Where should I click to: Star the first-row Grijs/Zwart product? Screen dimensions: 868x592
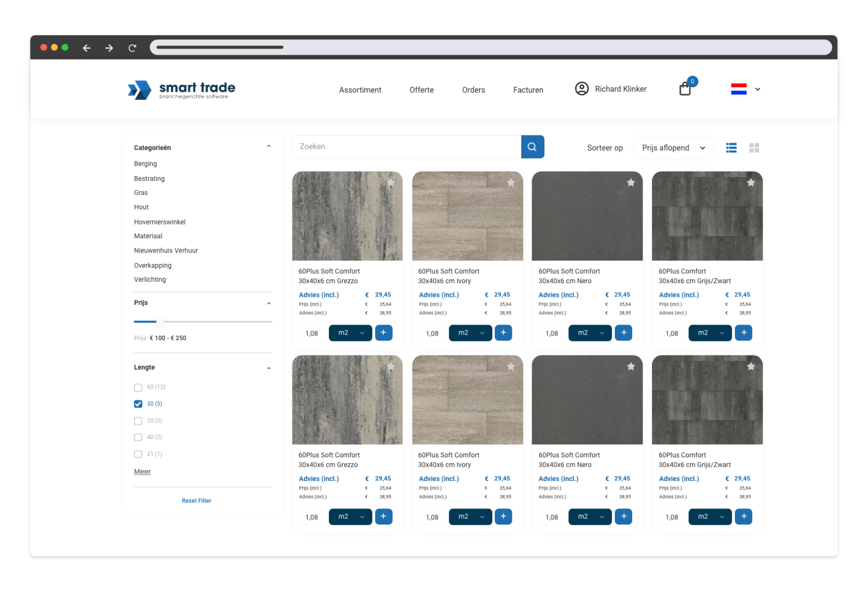pos(751,183)
